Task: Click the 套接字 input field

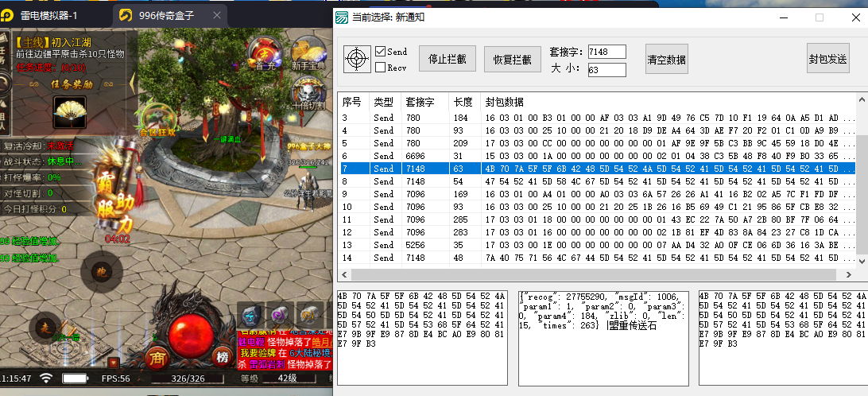Action: (606, 52)
